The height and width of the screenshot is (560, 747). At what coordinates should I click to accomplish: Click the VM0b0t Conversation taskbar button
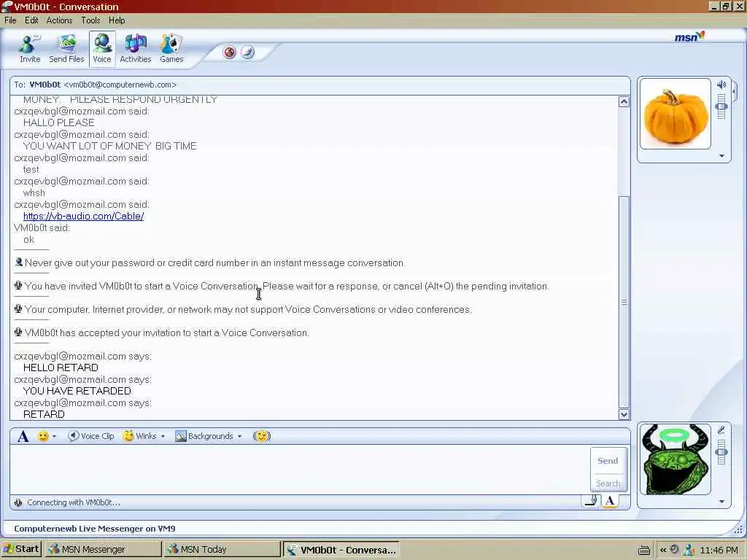pos(341,550)
